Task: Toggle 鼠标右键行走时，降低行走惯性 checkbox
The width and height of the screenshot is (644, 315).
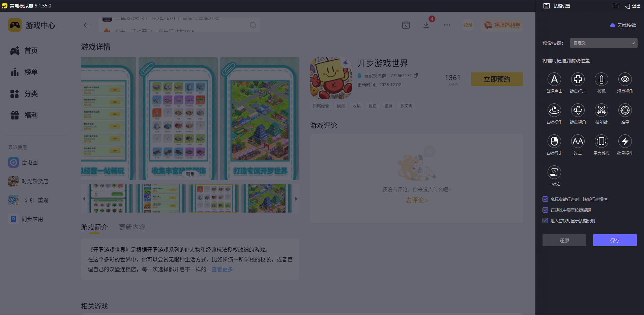Action: click(545, 199)
